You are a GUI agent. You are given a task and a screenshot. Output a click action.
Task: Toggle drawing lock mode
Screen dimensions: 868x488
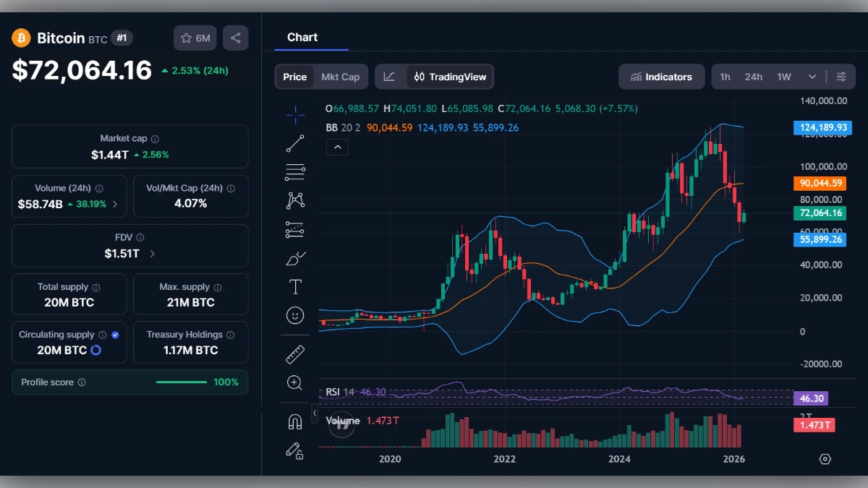295,452
